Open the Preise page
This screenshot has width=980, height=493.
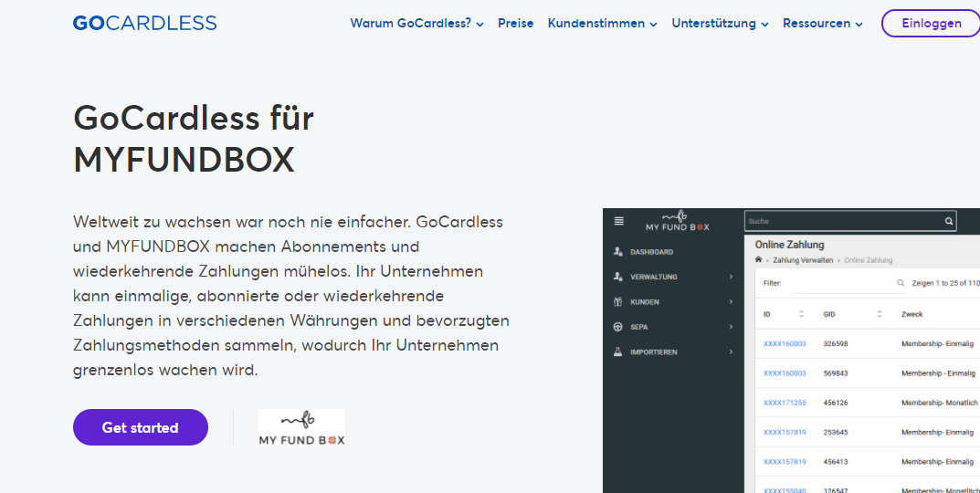(x=516, y=23)
